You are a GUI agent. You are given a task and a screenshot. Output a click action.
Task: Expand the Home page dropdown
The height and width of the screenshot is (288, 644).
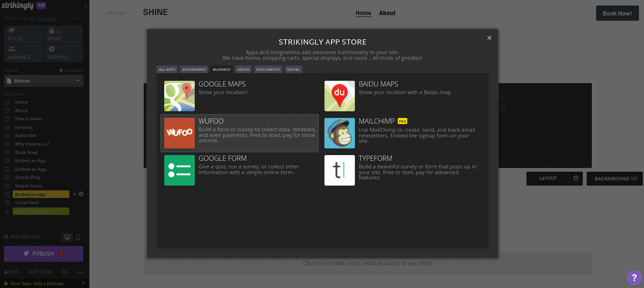coord(43,81)
